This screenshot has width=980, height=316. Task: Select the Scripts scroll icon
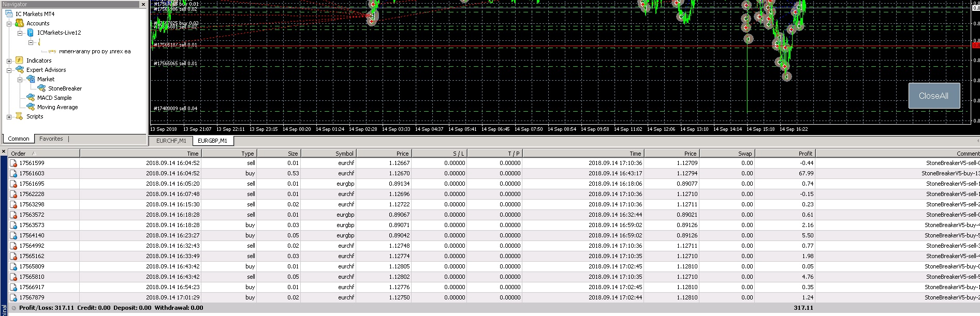click(x=19, y=116)
